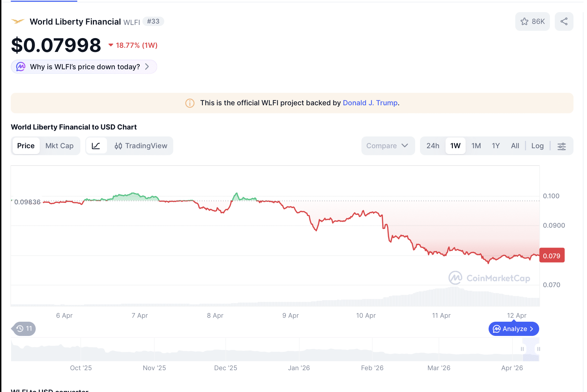
Task: Open the Donald J. Trump link
Action: pyautogui.click(x=370, y=103)
